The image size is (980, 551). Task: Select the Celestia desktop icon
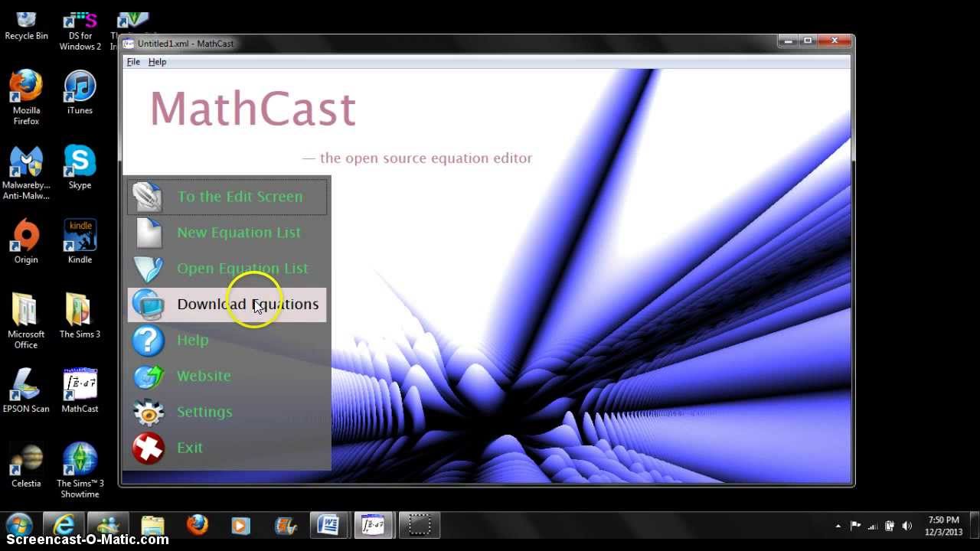[26, 465]
